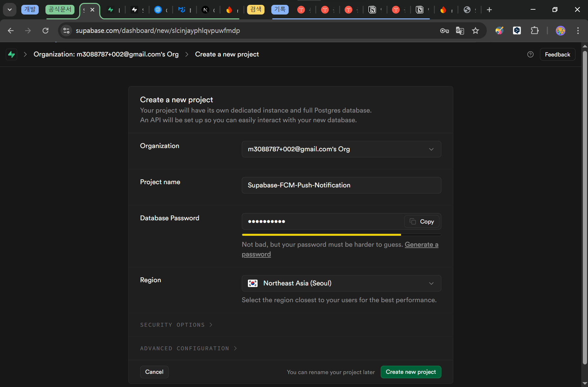Open the Chrome three-dot menu
Image resolution: width=588 pixels, height=387 pixels.
578,31
